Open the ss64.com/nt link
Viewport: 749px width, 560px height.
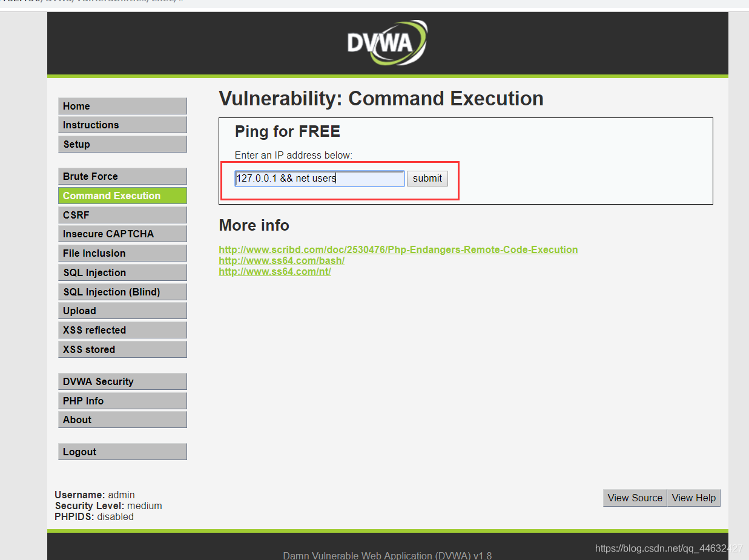pyautogui.click(x=275, y=271)
